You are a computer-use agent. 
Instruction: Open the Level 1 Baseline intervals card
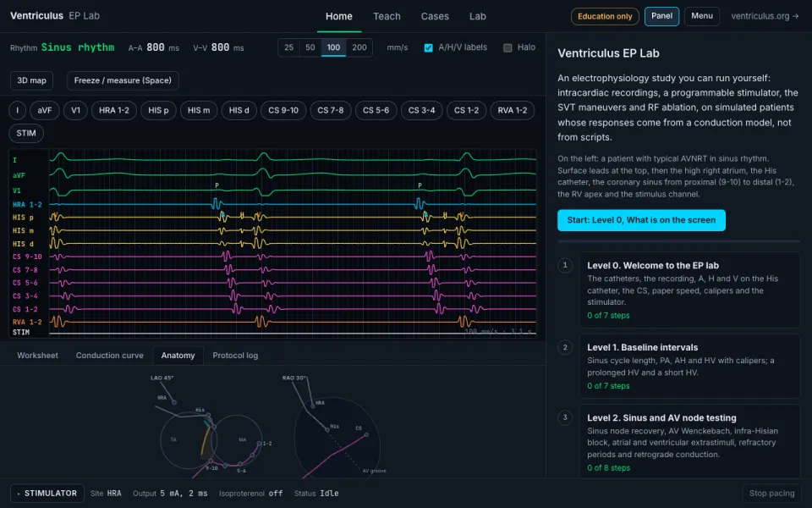690,367
